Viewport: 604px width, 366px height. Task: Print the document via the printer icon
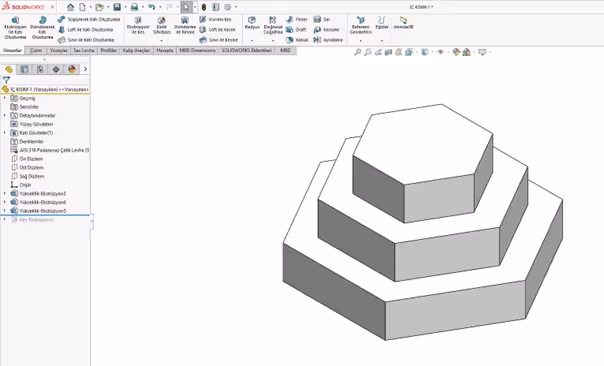pos(134,7)
